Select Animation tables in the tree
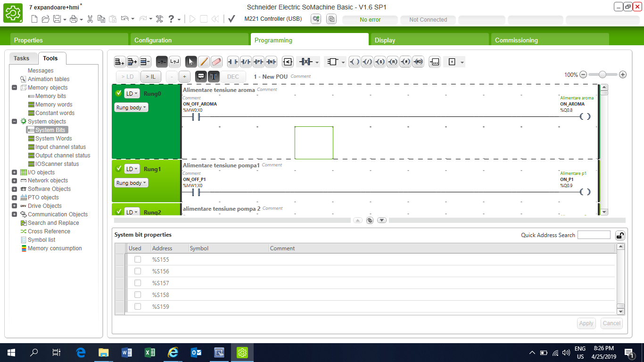This screenshot has width=644, height=362. coord(49,79)
